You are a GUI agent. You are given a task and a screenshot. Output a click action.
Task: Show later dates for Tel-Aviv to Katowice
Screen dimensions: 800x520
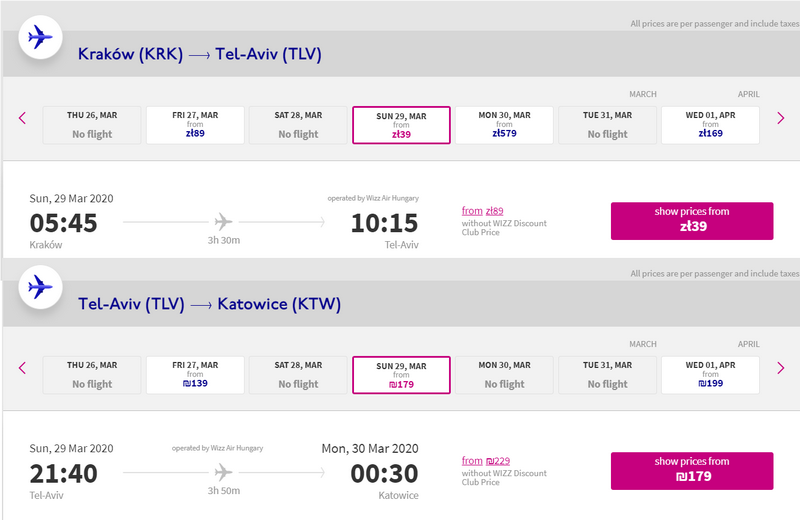781,368
